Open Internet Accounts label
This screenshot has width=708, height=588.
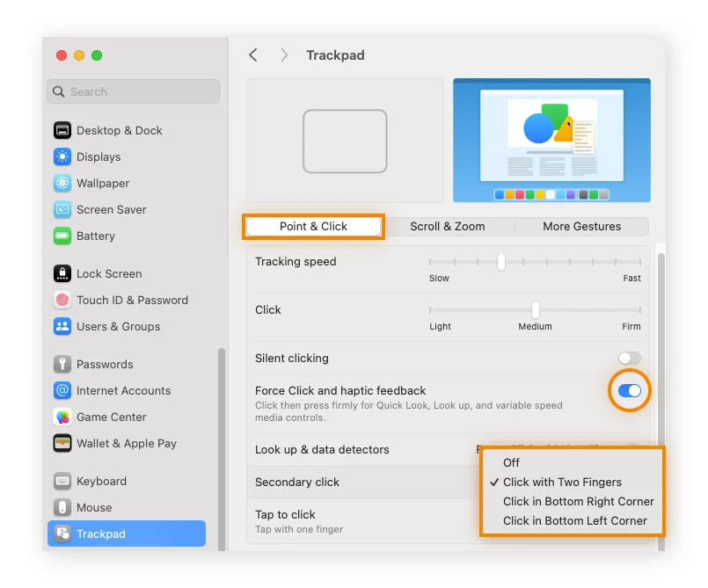click(x=124, y=390)
